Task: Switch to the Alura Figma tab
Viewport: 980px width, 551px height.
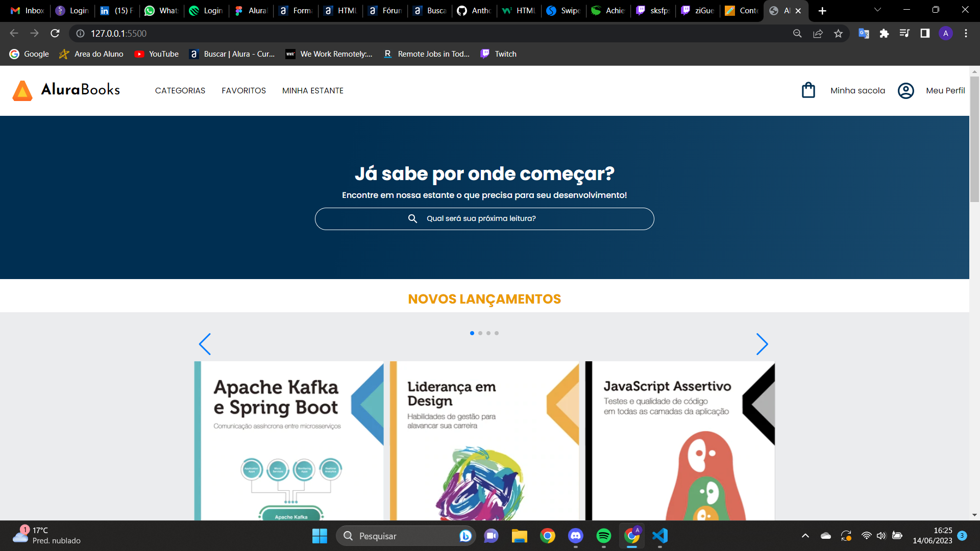Action: point(251,11)
